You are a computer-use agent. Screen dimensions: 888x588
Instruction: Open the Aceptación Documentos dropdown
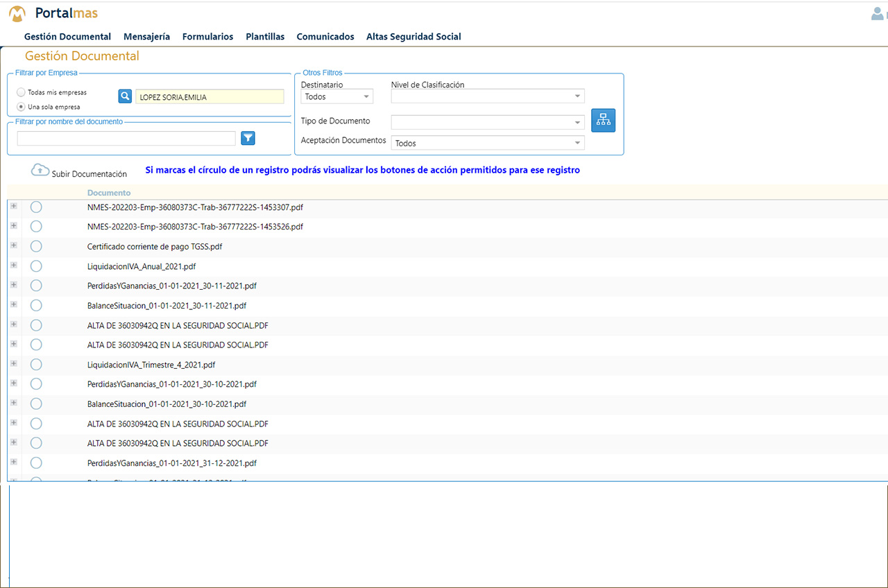[x=488, y=143]
